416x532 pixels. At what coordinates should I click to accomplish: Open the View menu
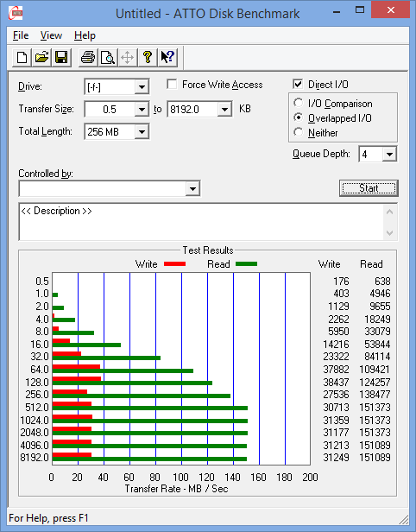(51, 35)
